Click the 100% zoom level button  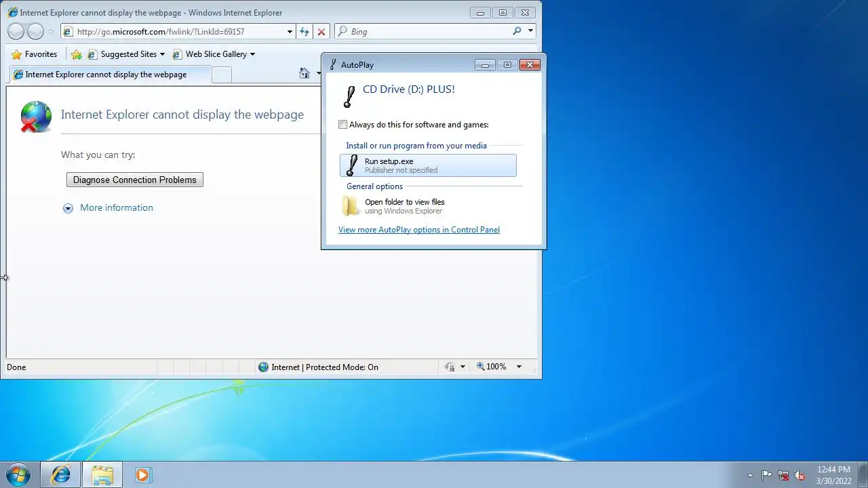[x=491, y=367]
